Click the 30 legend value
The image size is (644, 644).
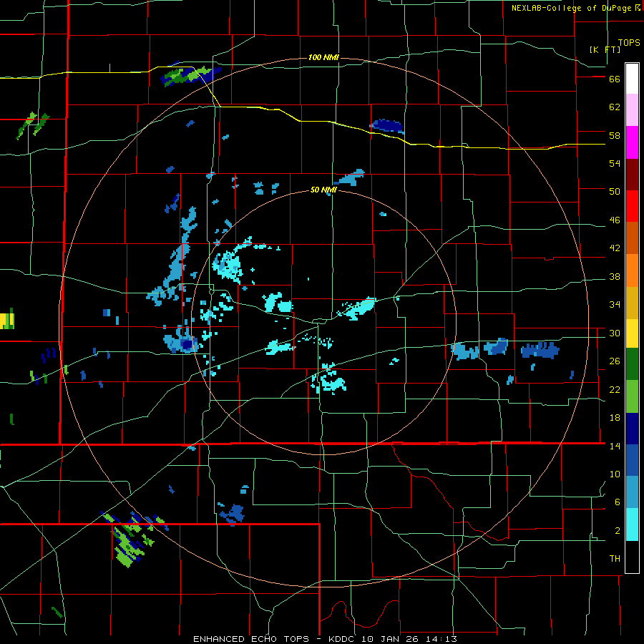click(x=615, y=333)
